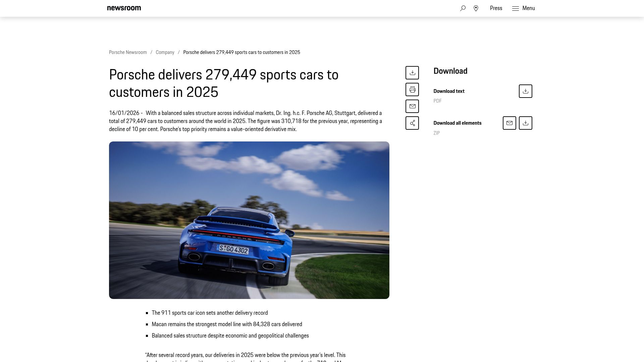Select the article headline text

coord(224,83)
